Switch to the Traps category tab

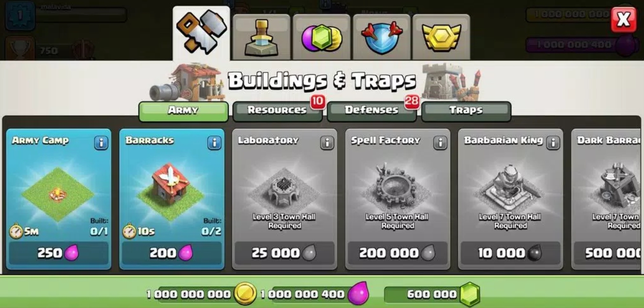pos(466,111)
